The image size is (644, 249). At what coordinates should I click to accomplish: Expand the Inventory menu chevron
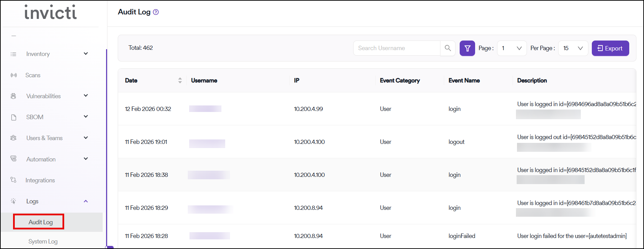click(x=86, y=54)
